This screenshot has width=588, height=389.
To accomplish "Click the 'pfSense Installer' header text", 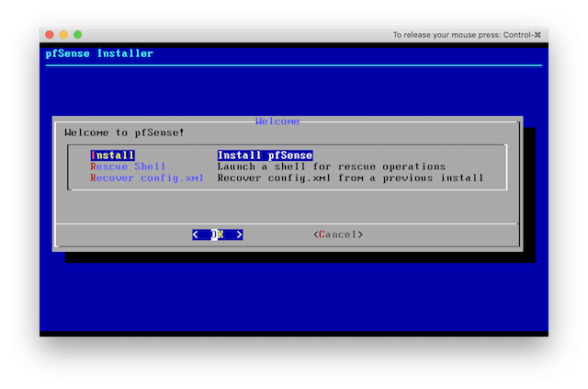I will [99, 53].
